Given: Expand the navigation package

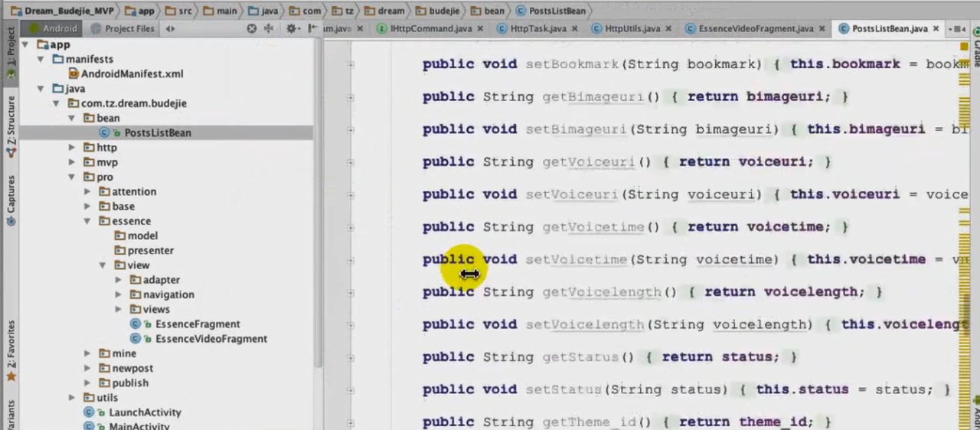Looking at the screenshot, I should [x=118, y=294].
